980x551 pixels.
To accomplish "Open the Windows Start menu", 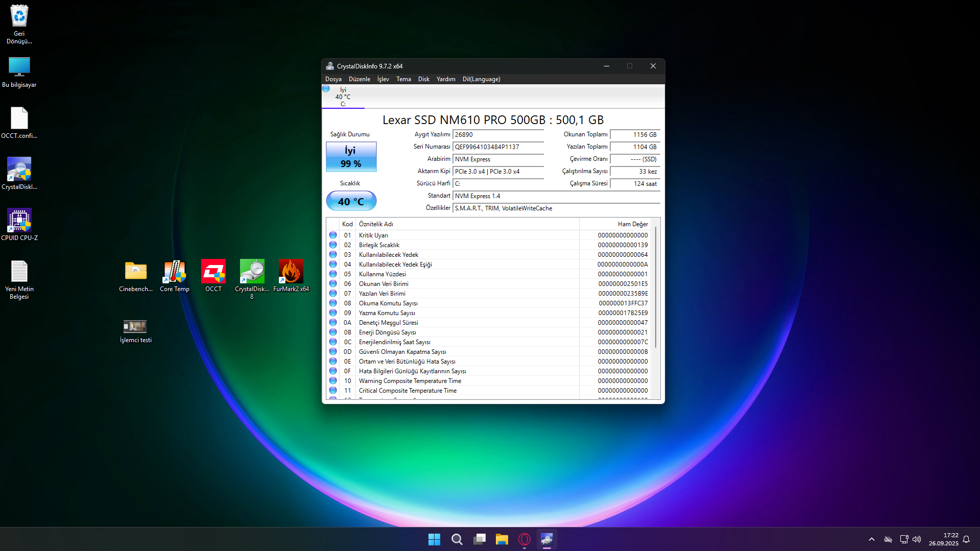I will click(434, 539).
